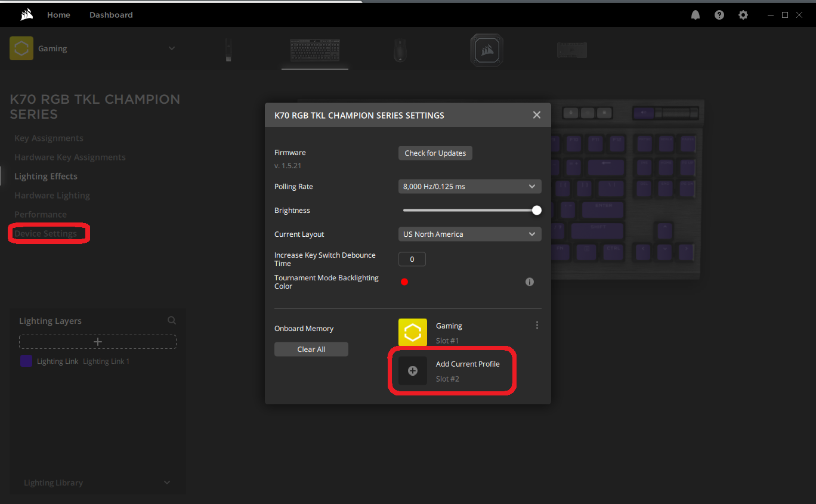Open the Gaming slot three-dot menu

[537, 325]
